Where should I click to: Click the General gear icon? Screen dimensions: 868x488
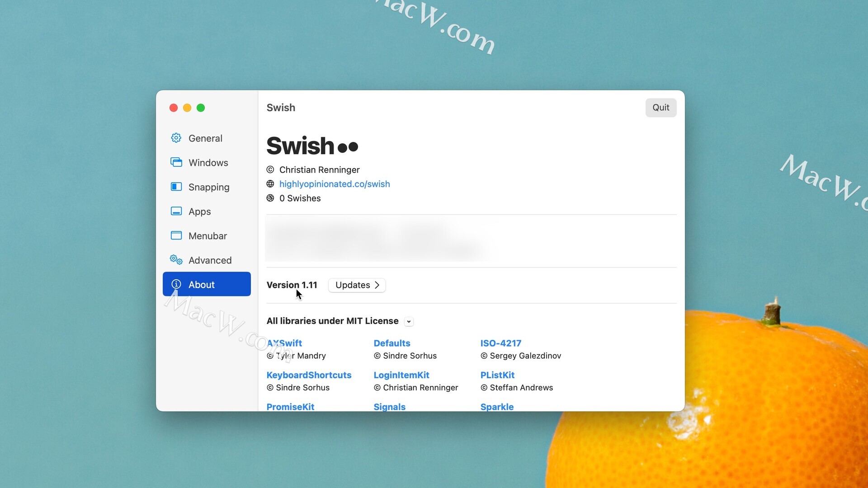[x=176, y=138]
